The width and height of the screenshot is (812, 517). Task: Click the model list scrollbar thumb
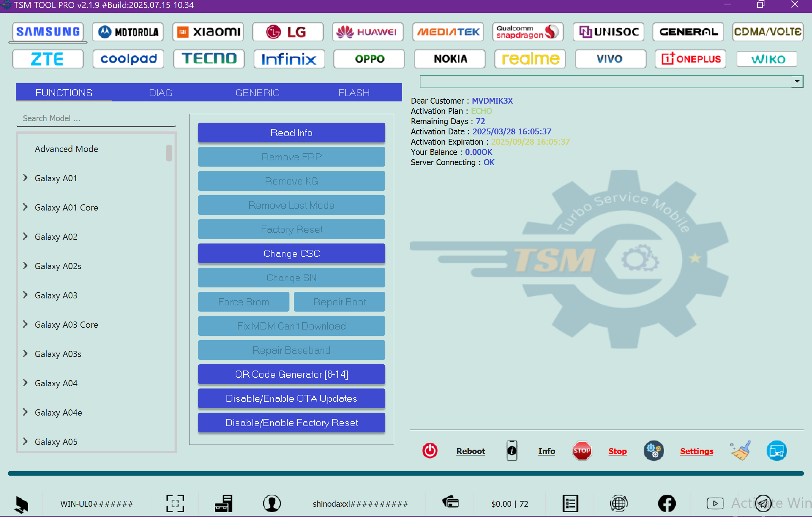[x=169, y=153]
